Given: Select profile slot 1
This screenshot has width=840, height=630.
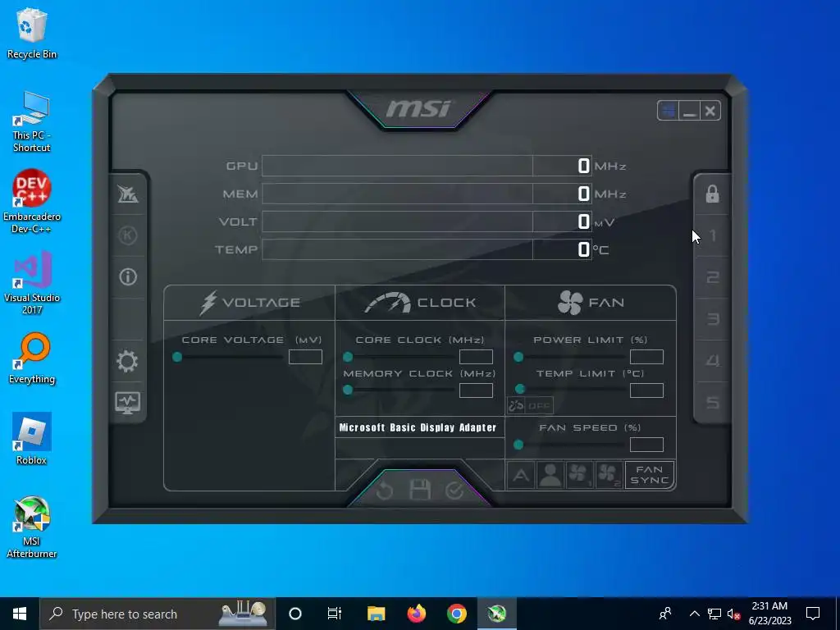Looking at the screenshot, I should point(712,235).
